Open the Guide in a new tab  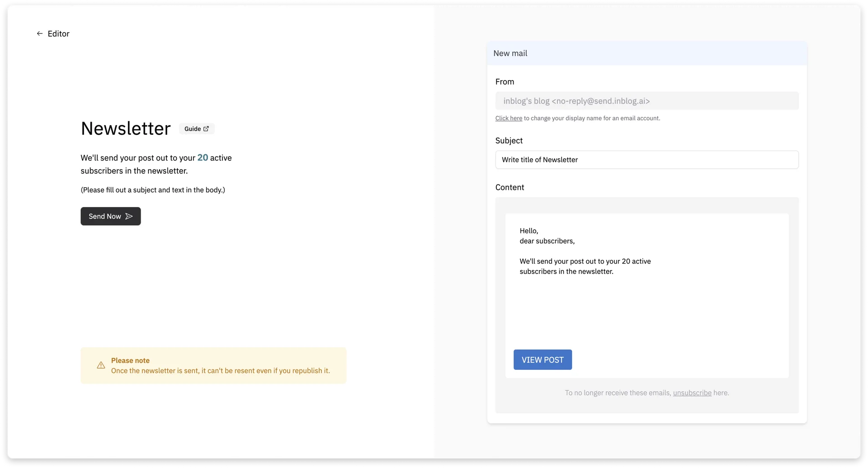point(196,129)
